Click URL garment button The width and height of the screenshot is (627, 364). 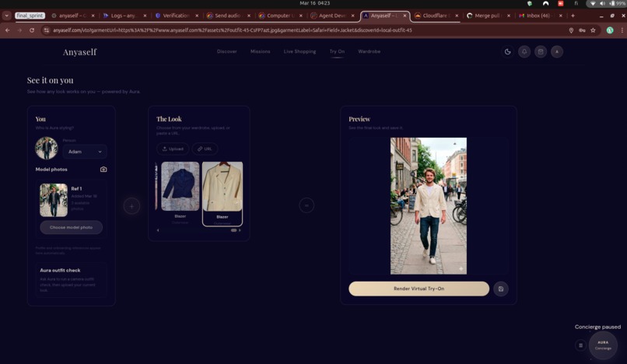point(205,149)
